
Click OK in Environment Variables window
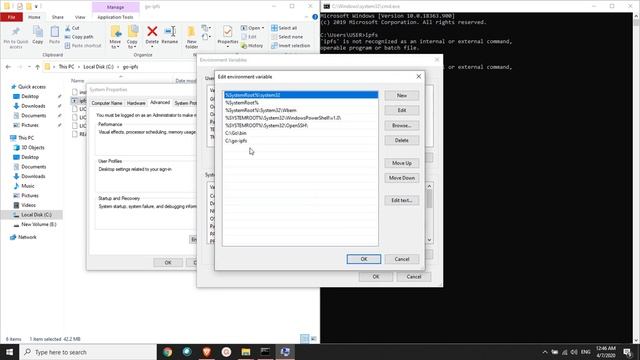pos(376,277)
